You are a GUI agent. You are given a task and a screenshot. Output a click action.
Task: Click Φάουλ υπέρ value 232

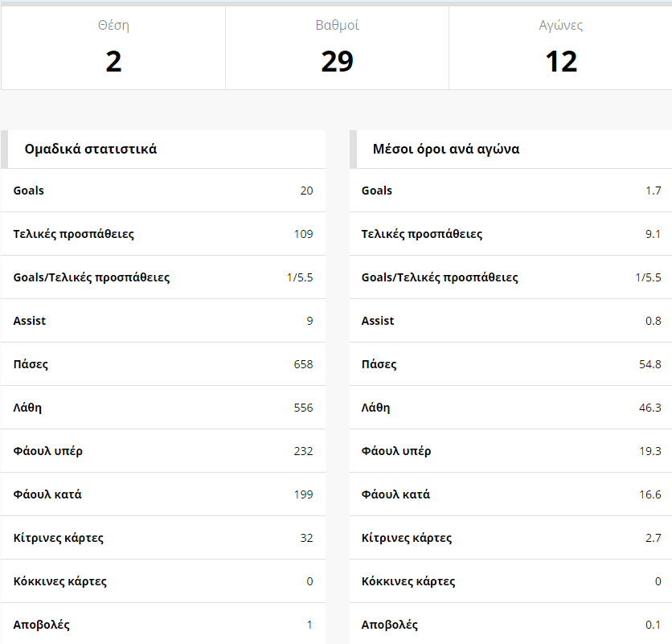click(303, 451)
